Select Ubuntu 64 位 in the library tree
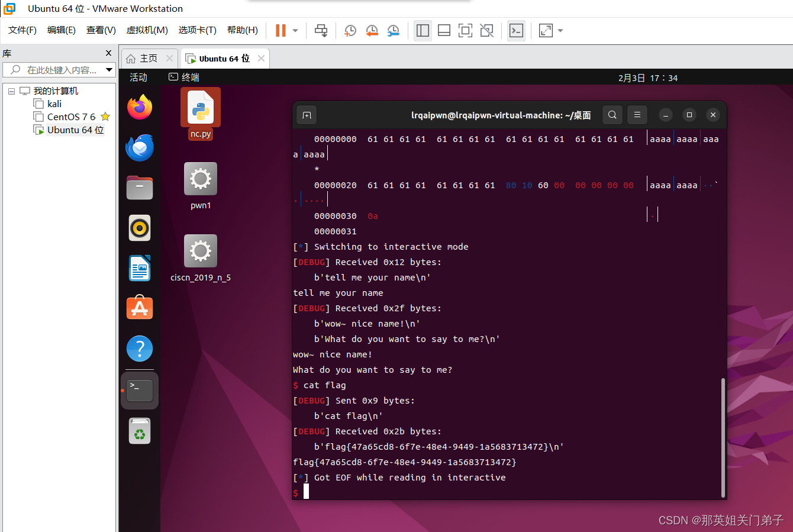Viewport: 793px width, 532px height. [75, 130]
